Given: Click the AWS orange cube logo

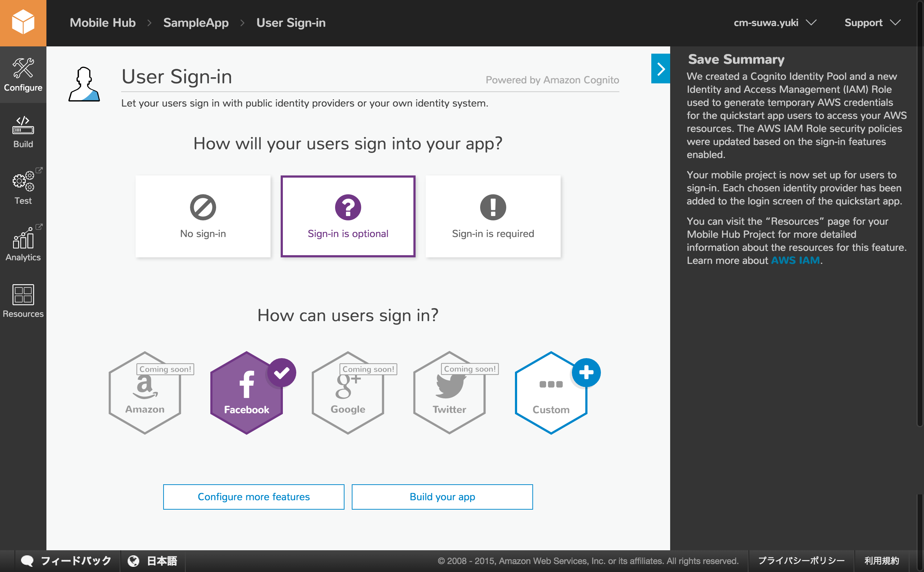Looking at the screenshot, I should tap(23, 23).
